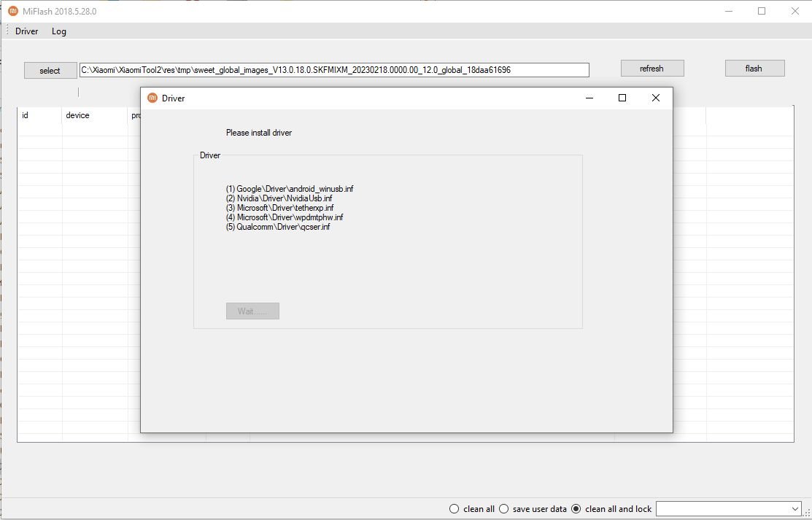Open the Driver menu
This screenshot has width=812, height=520.
27,31
